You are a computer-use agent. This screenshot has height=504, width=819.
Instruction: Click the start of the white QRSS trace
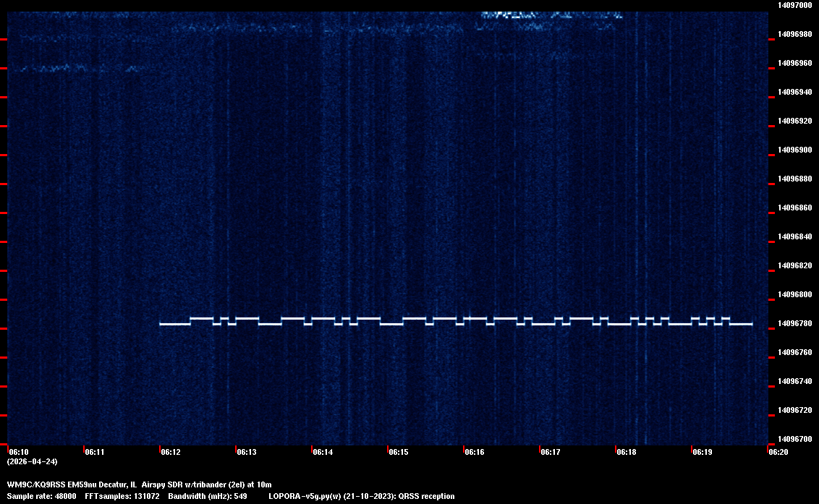point(161,324)
